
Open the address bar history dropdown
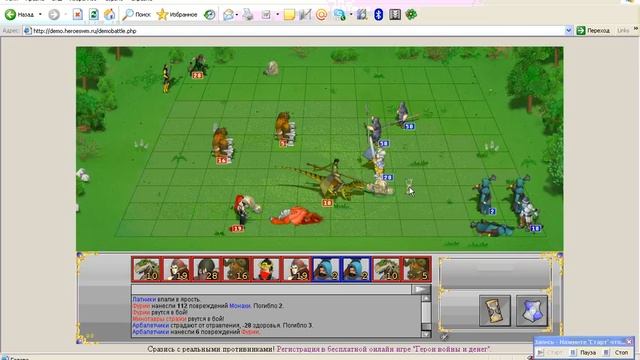pos(569,31)
